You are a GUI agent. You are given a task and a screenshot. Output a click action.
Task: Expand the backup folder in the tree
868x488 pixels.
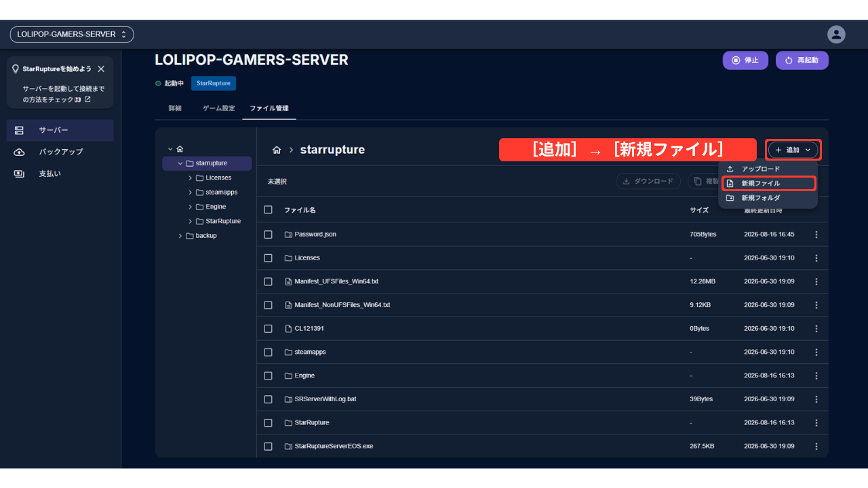(x=180, y=236)
